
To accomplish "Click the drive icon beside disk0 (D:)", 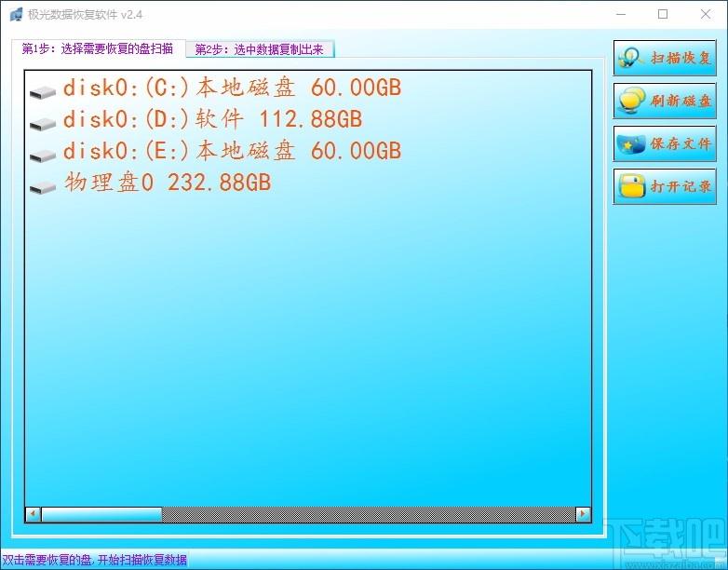I will click(43, 124).
